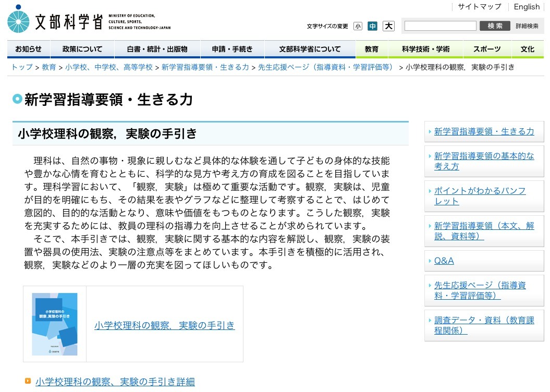Toggle text size to 中
550x392 pixels.
coord(373,25)
